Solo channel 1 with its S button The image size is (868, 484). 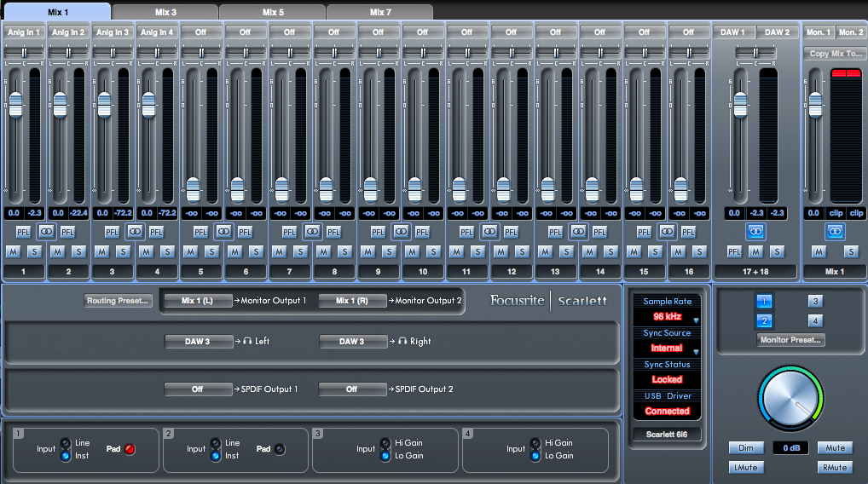[34, 251]
